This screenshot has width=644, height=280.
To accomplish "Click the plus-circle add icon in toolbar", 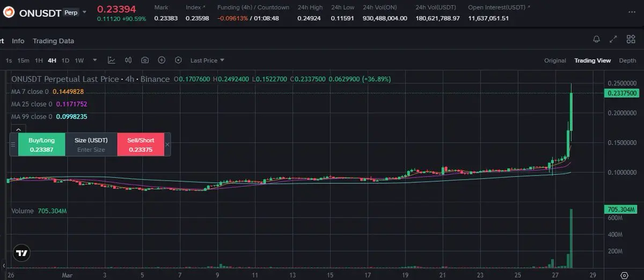I will (x=162, y=60).
